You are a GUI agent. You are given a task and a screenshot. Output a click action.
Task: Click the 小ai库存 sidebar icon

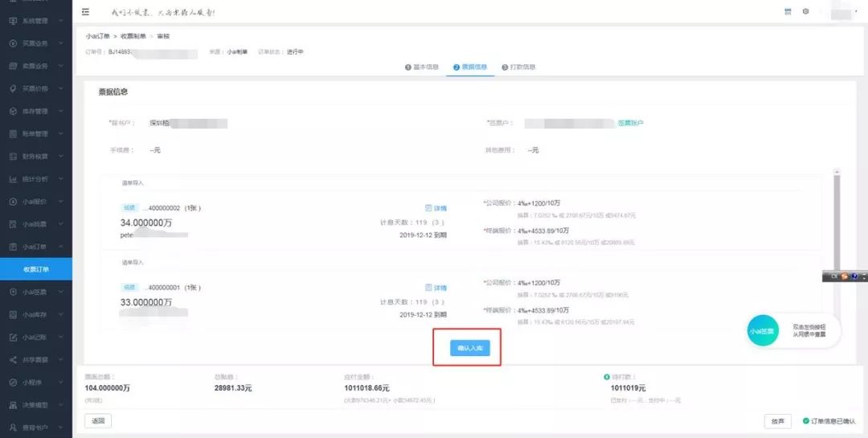tap(14, 314)
